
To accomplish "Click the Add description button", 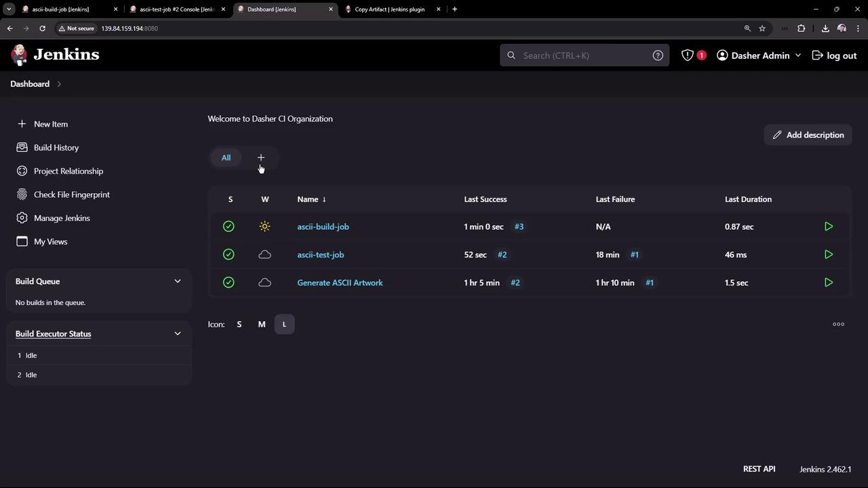I will tap(808, 135).
